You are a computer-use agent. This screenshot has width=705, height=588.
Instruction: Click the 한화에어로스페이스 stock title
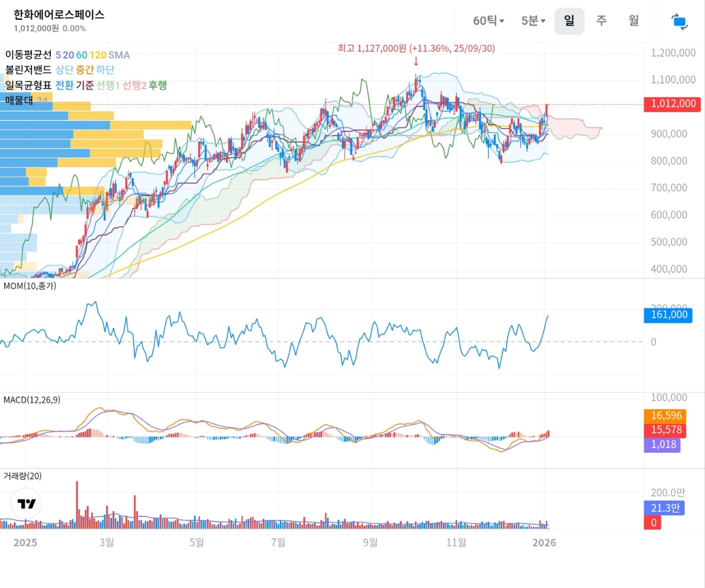59,14
